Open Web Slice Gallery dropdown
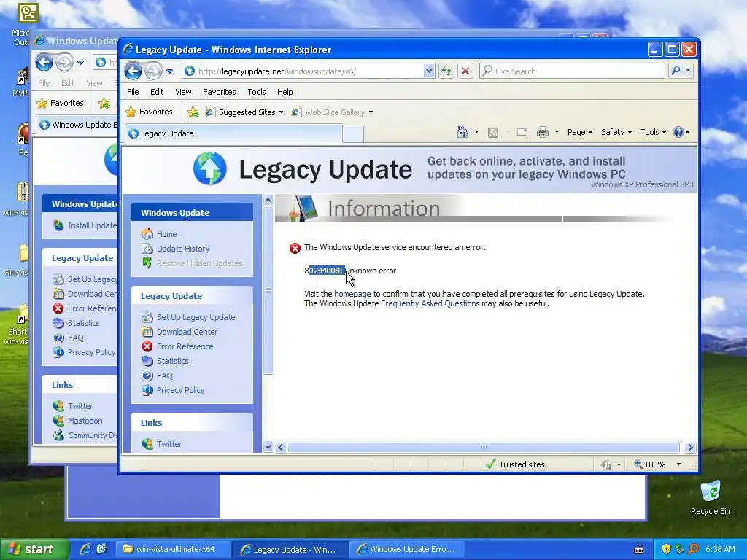 click(x=332, y=112)
